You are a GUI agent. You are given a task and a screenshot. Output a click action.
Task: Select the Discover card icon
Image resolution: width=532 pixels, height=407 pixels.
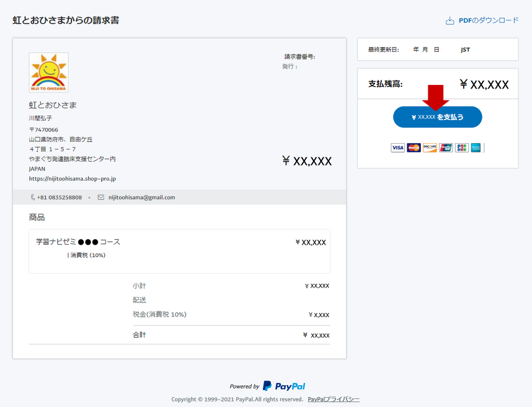[430, 147]
